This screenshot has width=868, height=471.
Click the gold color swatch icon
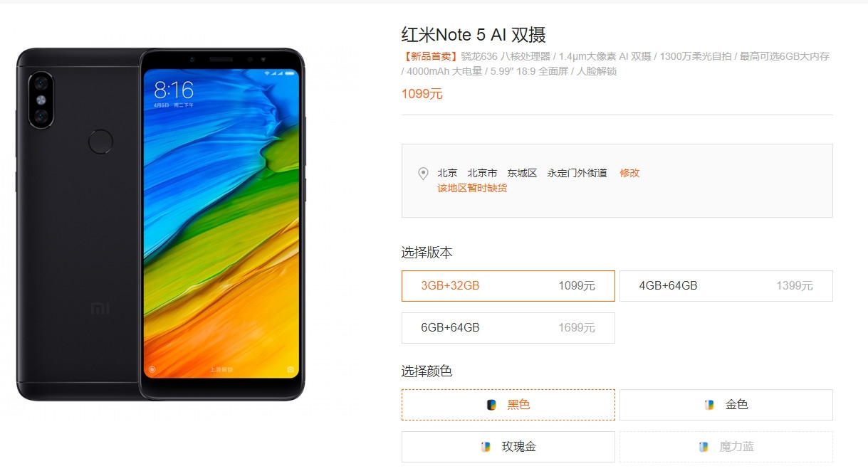tap(709, 405)
